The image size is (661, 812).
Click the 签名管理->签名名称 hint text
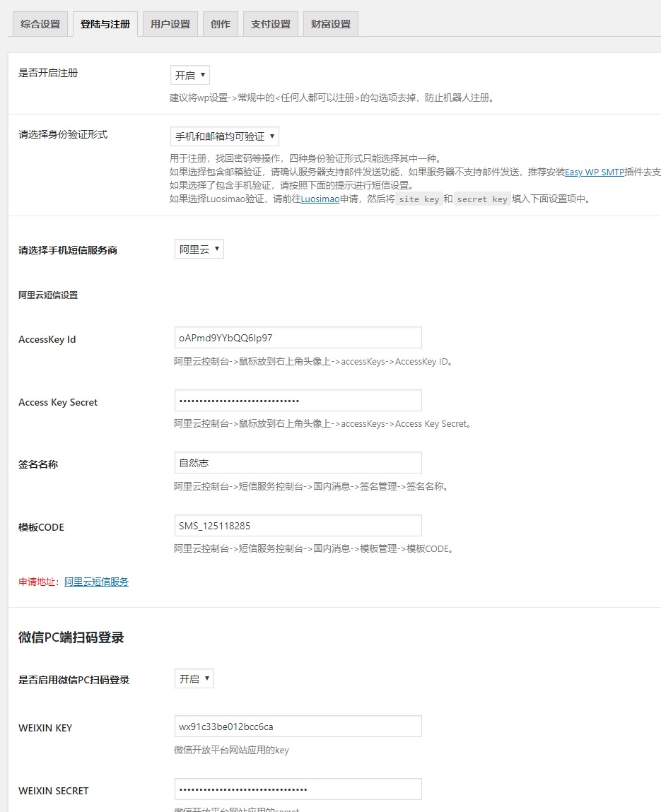[312, 486]
